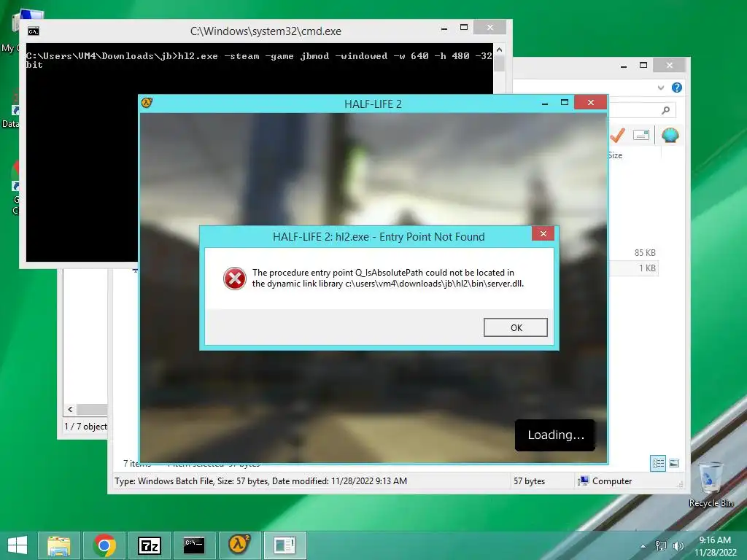The width and height of the screenshot is (747, 560).
Task: Launch Google Chrome from the taskbar
Action: point(104,545)
